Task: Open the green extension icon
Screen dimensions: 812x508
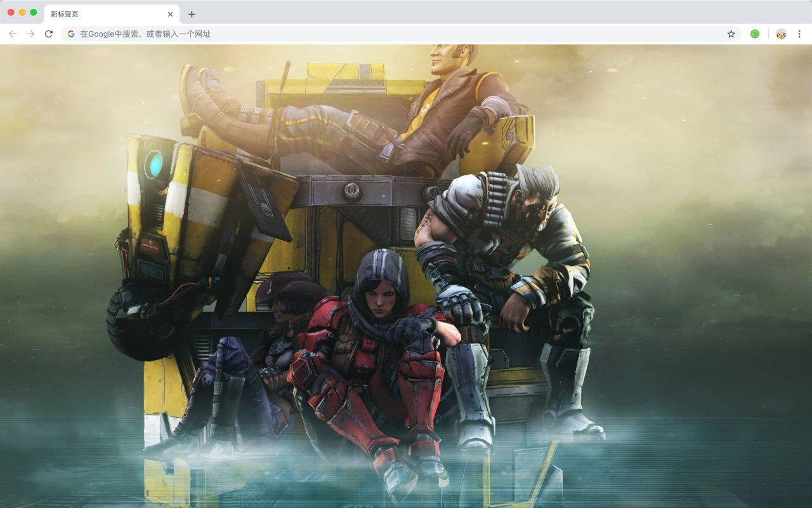Action: [x=755, y=34]
